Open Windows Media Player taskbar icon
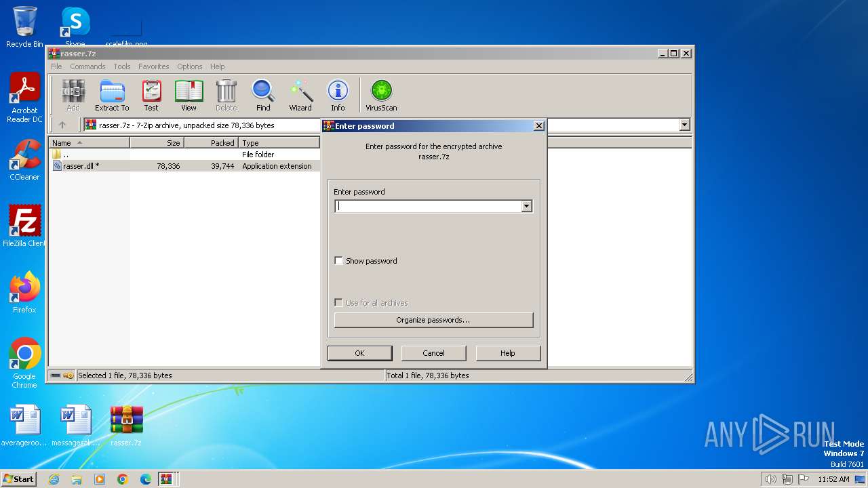Screen dimensions: 868x488 pos(100,479)
